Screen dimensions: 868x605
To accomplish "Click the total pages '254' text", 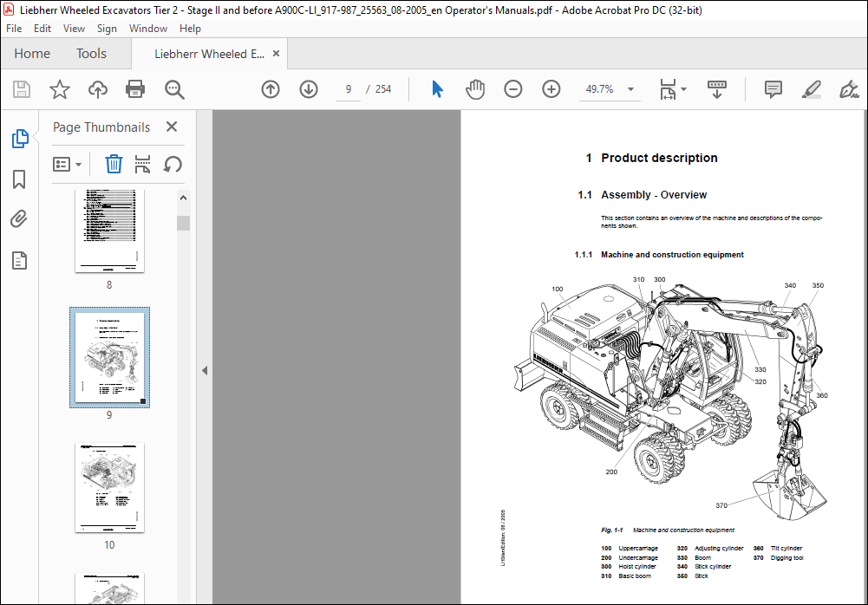I will pos(383,89).
